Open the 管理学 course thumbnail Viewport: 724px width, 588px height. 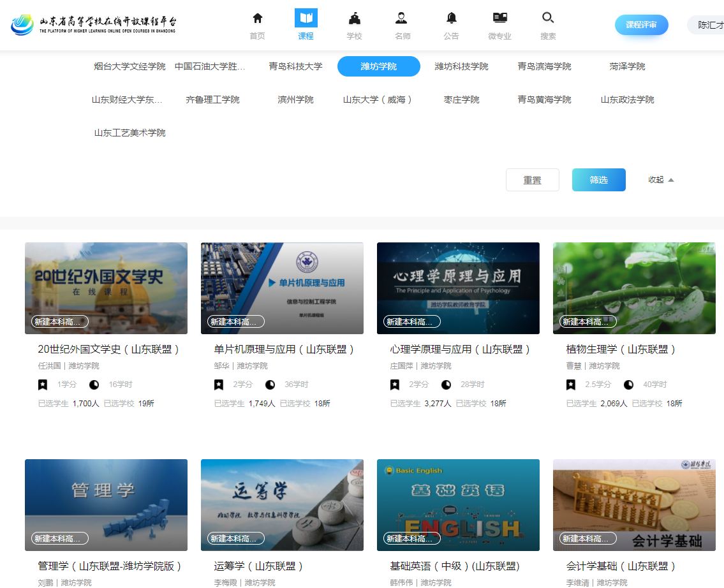pyautogui.click(x=106, y=505)
